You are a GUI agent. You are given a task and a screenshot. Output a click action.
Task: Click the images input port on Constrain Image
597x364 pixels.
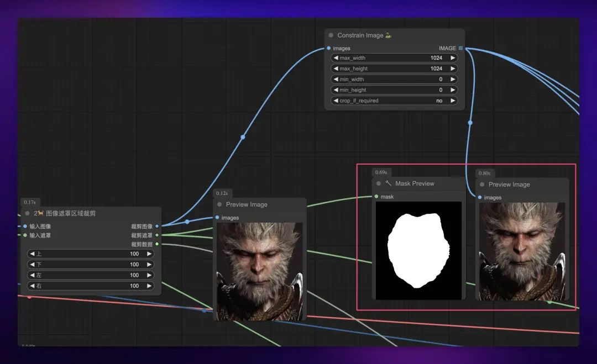pyautogui.click(x=328, y=48)
